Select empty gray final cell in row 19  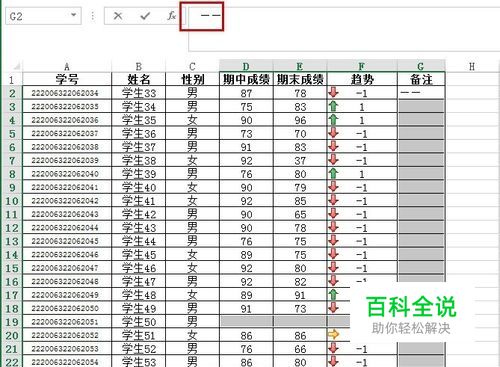click(300, 321)
